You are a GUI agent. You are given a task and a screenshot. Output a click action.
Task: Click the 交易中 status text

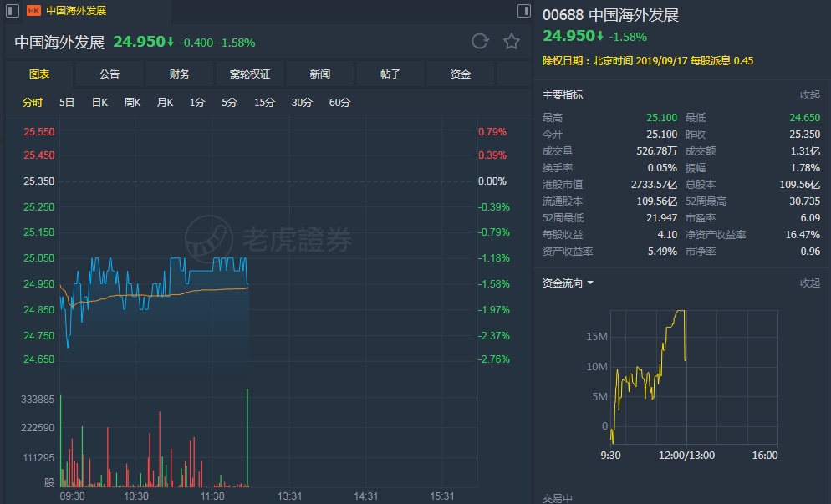[x=557, y=498]
